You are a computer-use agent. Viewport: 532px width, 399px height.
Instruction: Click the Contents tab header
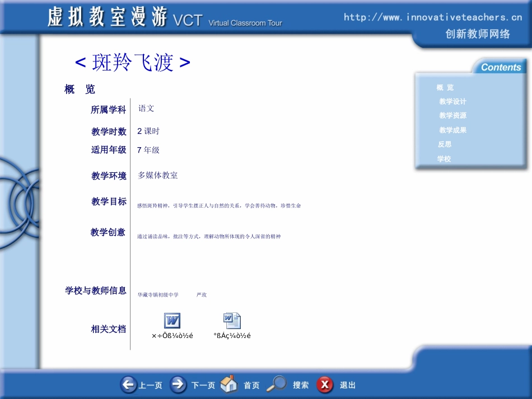pos(501,67)
